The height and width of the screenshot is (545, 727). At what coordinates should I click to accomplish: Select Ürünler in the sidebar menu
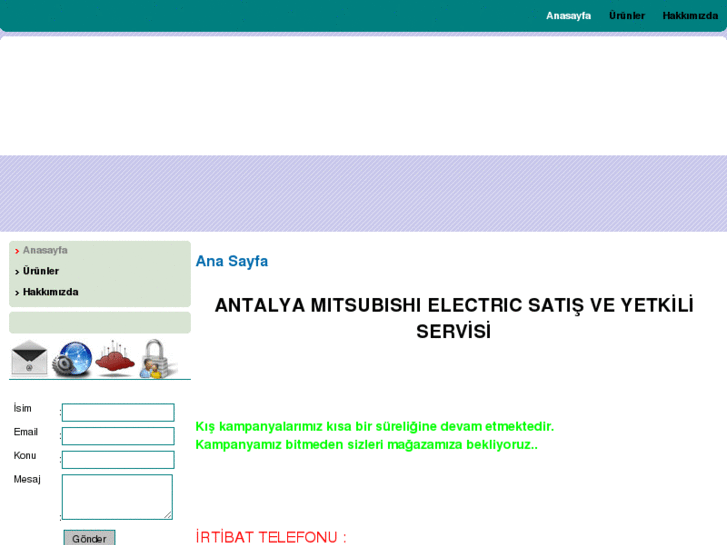click(41, 271)
